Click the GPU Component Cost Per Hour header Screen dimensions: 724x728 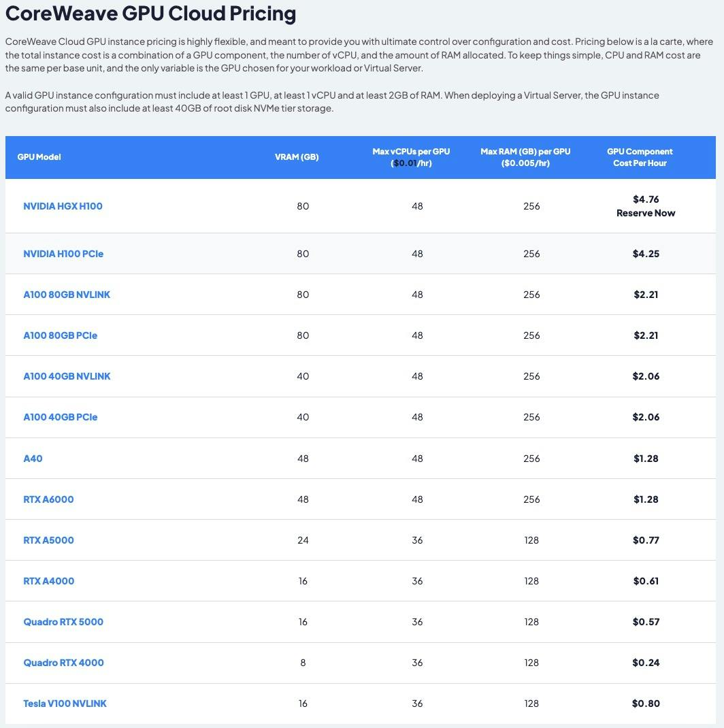click(640, 157)
